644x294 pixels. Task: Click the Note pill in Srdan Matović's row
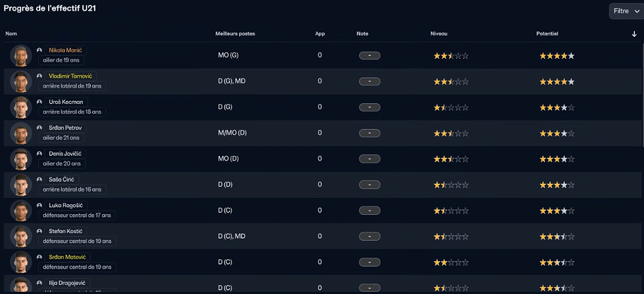tap(369, 262)
